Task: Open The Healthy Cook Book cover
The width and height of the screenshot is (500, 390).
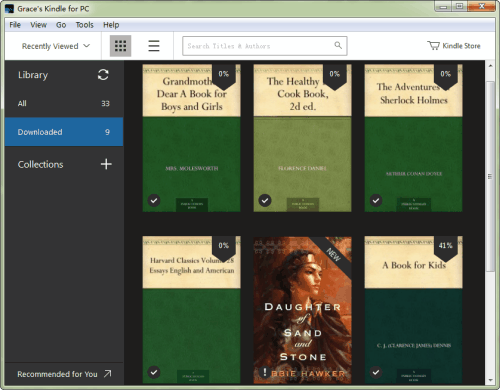Action: (302, 138)
